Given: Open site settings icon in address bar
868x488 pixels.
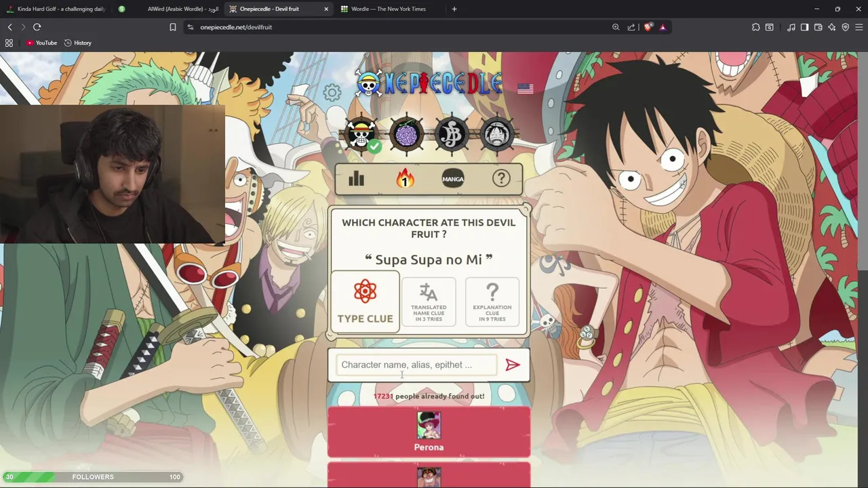Looking at the screenshot, I should click(x=191, y=27).
